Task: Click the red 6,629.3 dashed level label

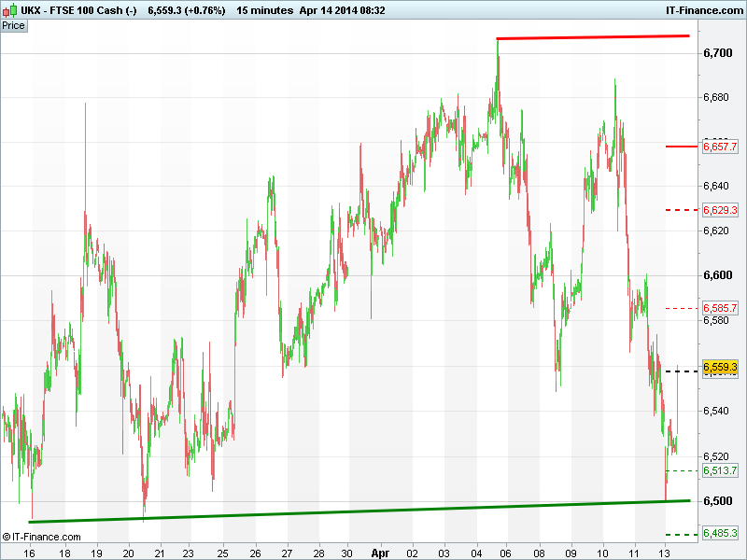Action: (720, 210)
